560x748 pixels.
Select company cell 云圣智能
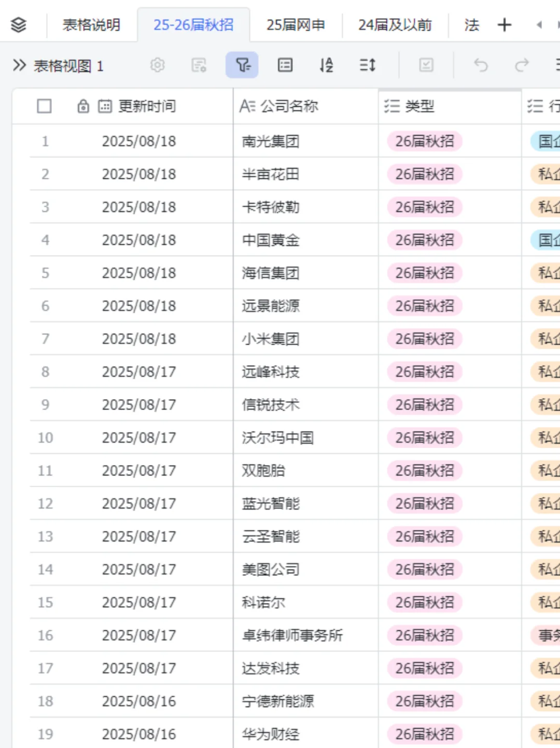point(306,536)
